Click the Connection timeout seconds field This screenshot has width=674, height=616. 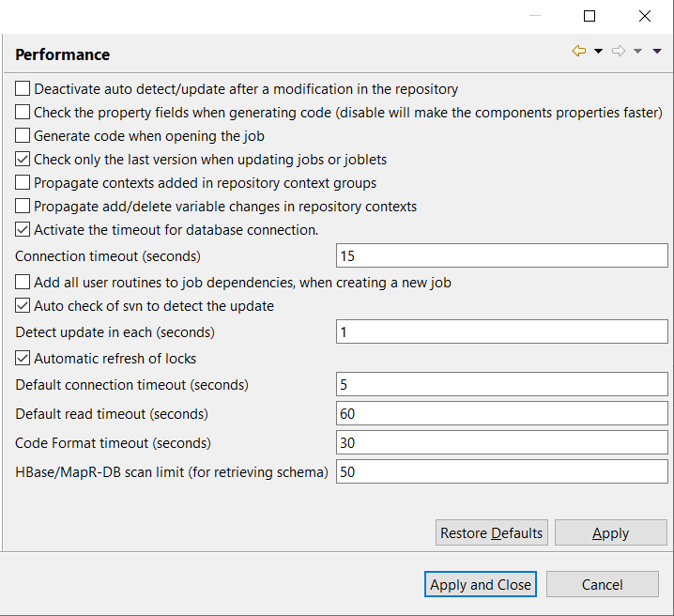point(501,256)
